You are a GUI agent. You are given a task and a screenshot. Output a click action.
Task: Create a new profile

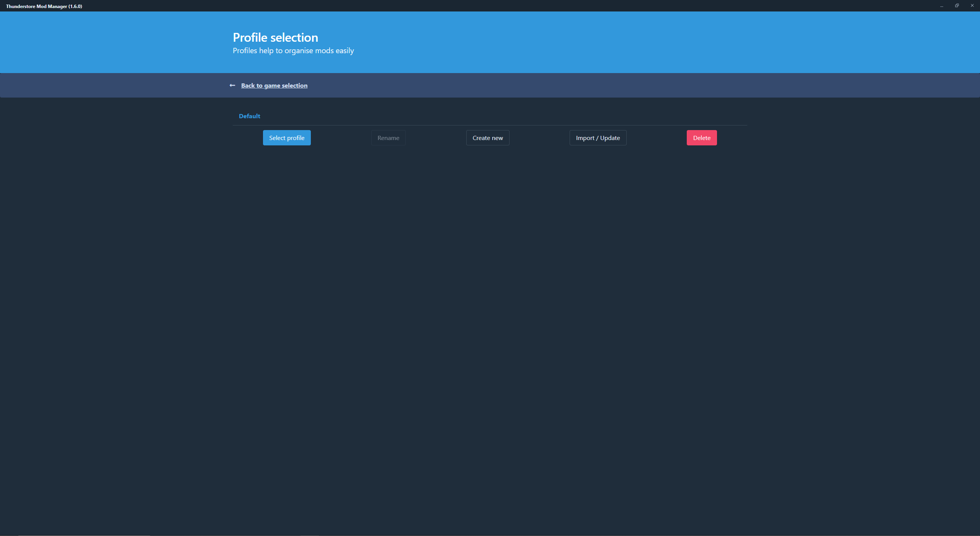coord(487,138)
